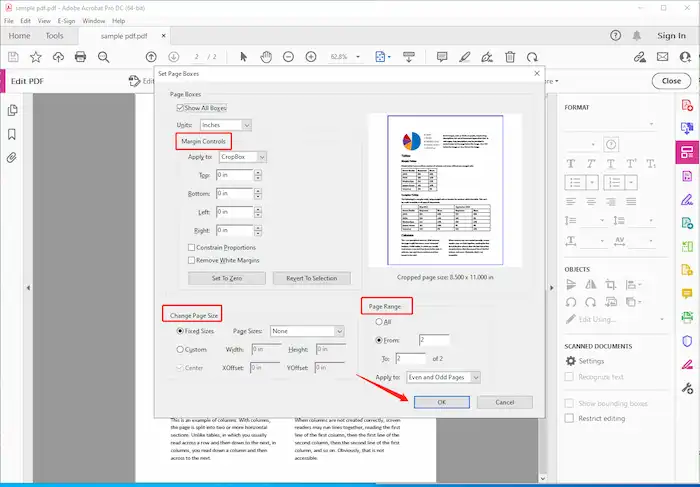Add file to starred with star icon

pos(36,57)
